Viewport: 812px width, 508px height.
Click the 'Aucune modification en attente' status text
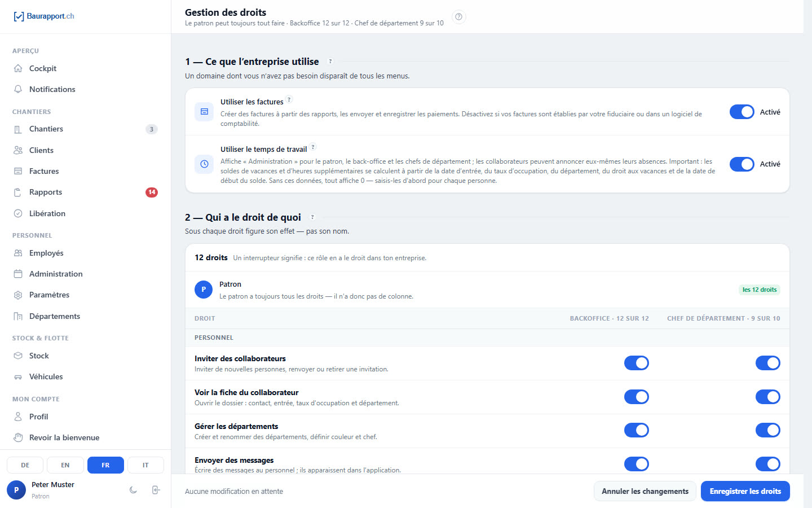coord(234,491)
